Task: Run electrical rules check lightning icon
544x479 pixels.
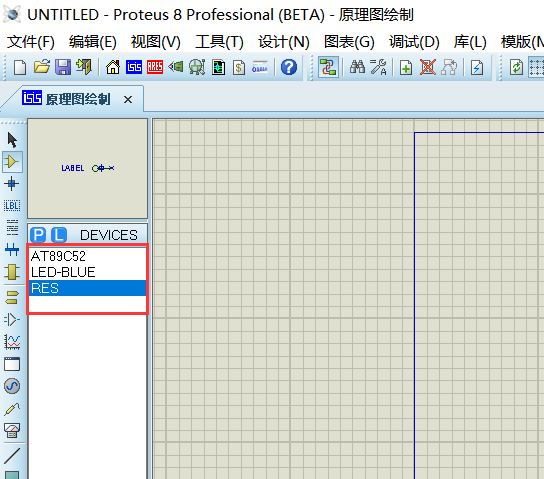Action: coord(477,67)
